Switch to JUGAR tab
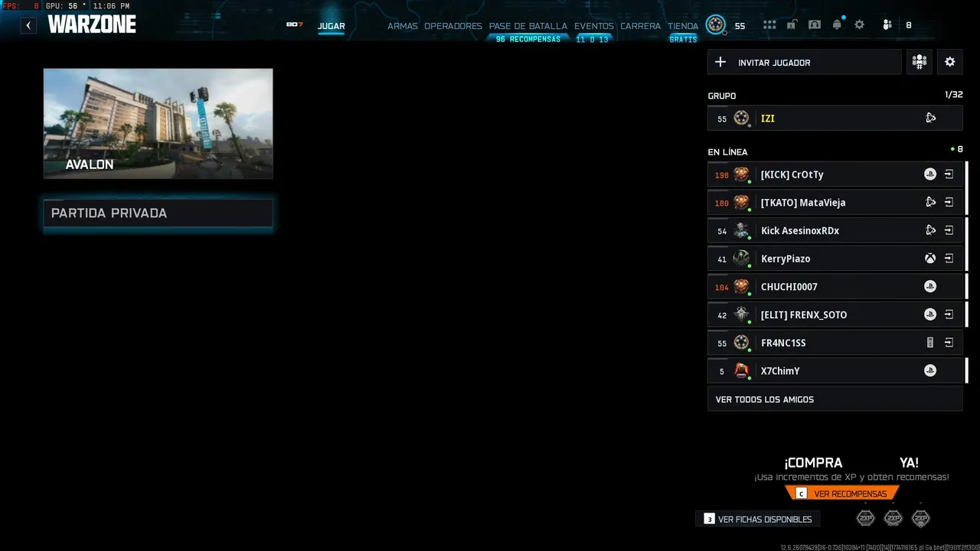This screenshot has height=551, width=980. pos(332,26)
